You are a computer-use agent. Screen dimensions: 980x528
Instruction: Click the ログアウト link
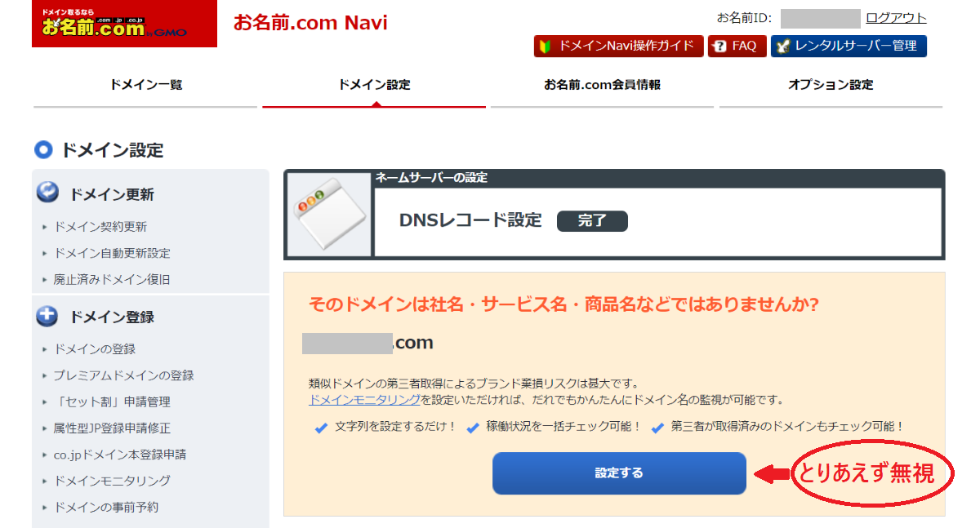896,18
